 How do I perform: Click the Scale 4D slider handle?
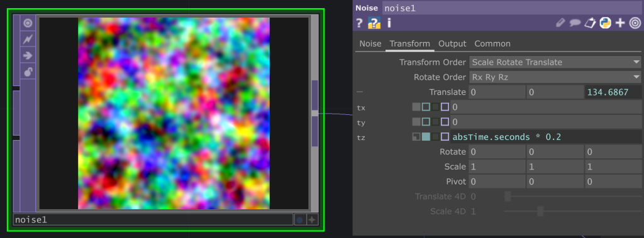pyautogui.click(x=540, y=212)
